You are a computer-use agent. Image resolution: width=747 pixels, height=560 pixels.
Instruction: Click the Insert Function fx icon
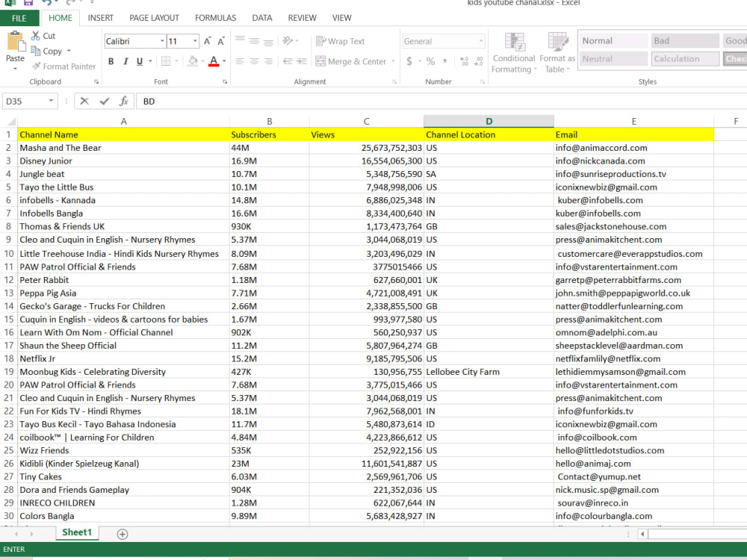pos(124,101)
